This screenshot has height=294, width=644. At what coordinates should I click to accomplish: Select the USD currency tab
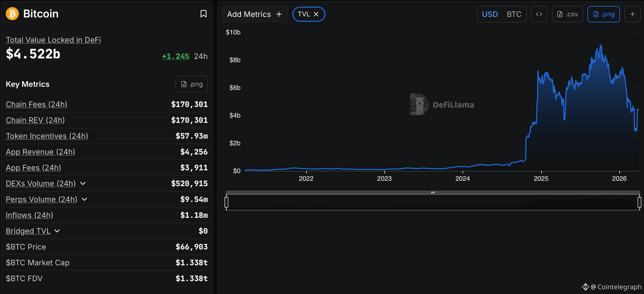point(490,14)
